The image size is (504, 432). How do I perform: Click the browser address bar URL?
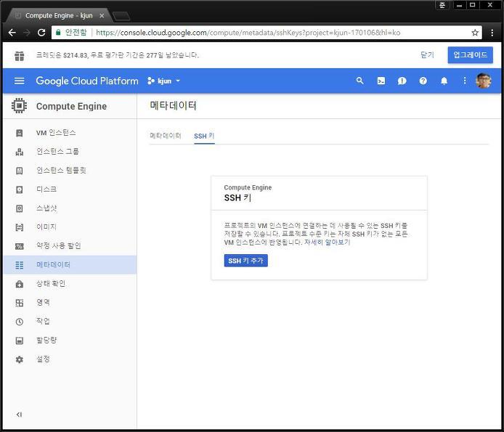[x=248, y=33]
